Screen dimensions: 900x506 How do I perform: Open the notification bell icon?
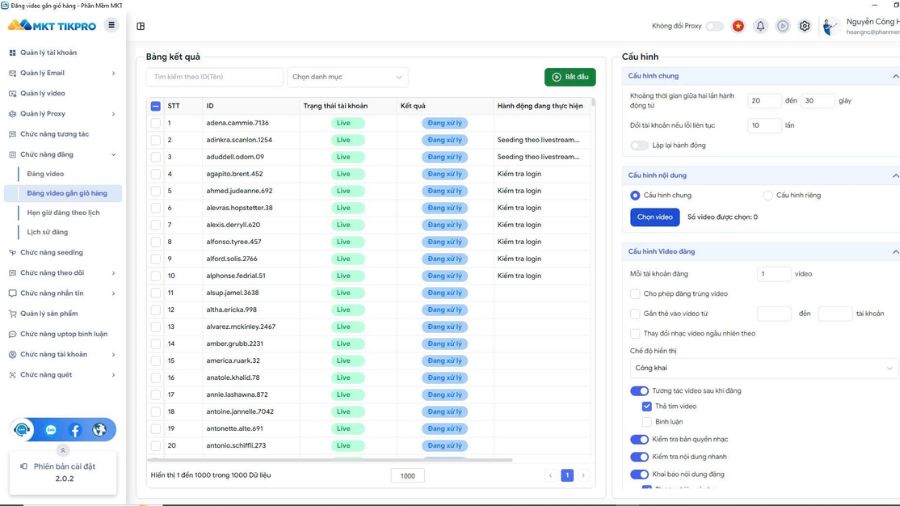coord(760,26)
